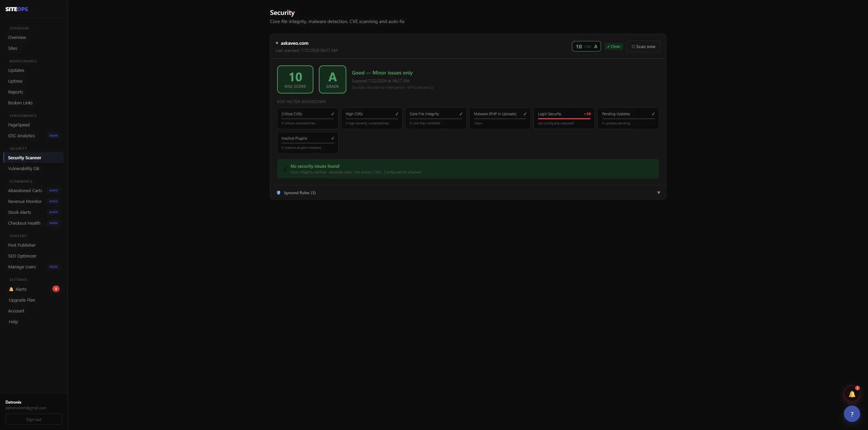Screen dimensions: 868x430
Task: Click the Pending Updates progress bar
Action: (x=628, y=119)
